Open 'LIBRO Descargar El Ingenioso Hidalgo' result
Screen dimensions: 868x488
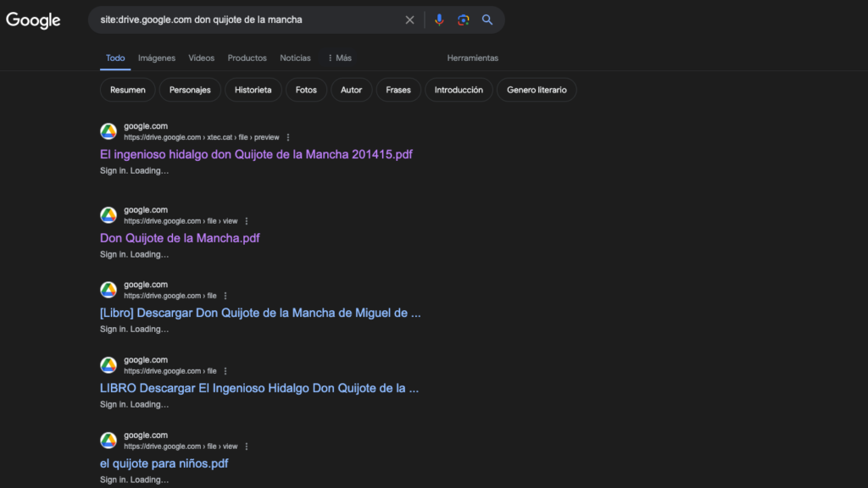pyautogui.click(x=259, y=388)
